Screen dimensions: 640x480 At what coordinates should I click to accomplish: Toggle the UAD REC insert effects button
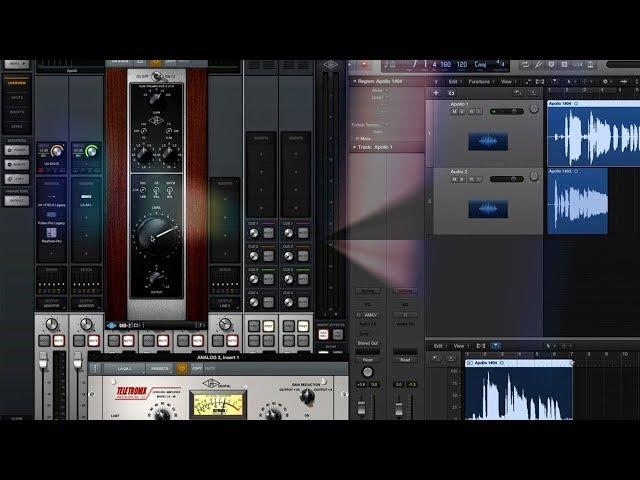(323, 335)
